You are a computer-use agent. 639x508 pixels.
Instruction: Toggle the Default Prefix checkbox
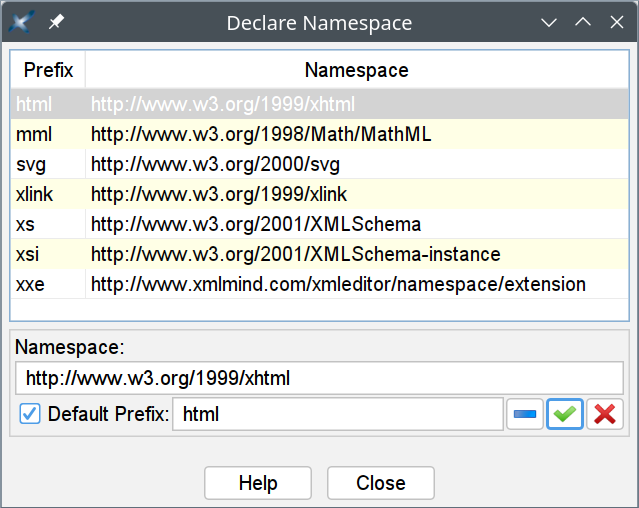[x=30, y=414]
